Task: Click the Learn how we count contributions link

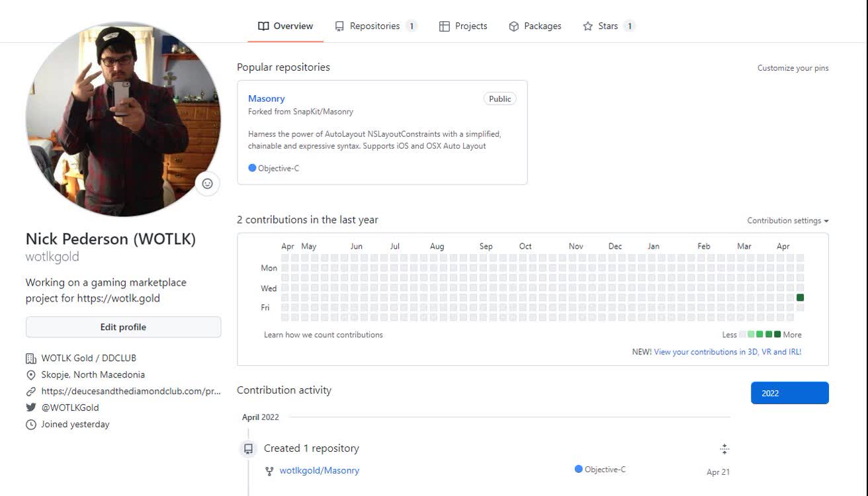Action: [x=324, y=335]
